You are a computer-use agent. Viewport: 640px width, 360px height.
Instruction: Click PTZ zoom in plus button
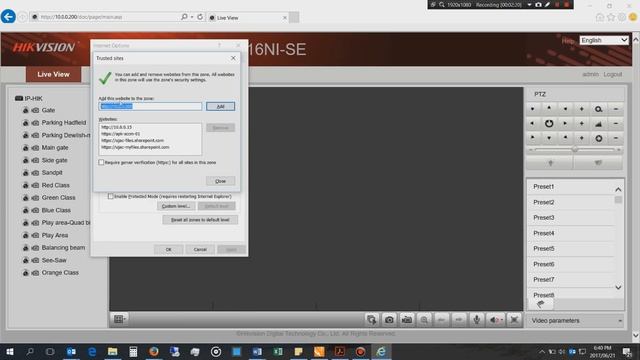582,109
